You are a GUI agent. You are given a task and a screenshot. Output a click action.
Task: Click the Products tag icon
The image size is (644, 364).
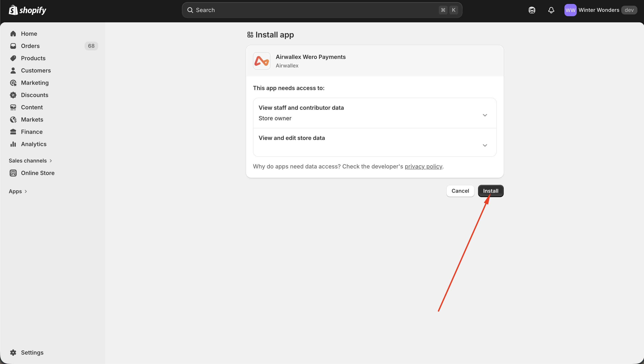(x=13, y=58)
